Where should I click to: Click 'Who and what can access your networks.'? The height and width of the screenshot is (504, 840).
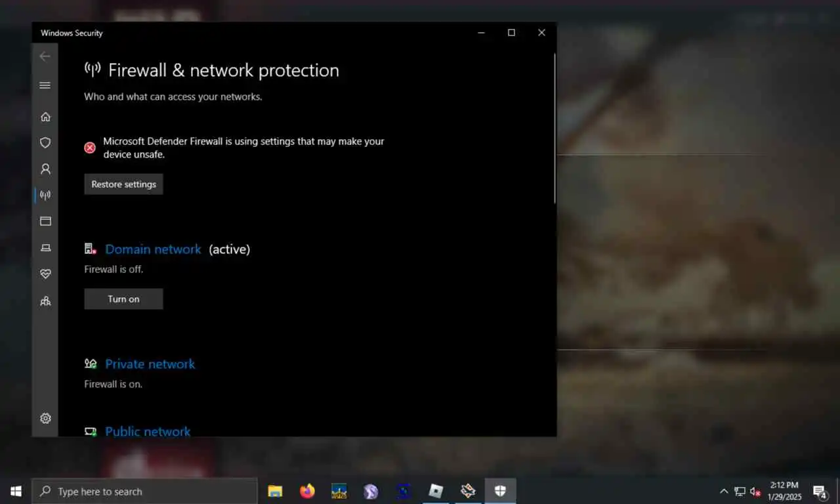pos(173,96)
